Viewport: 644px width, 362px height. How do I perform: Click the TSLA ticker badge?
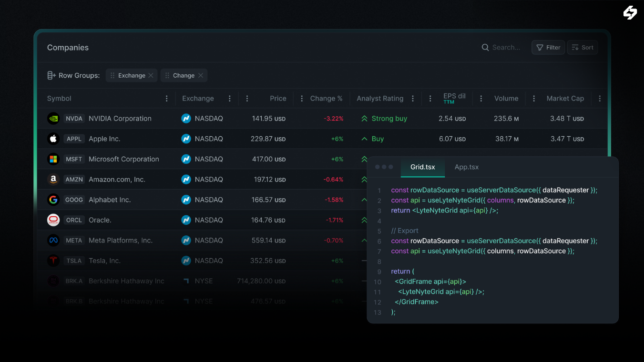pyautogui.click(x=74, y=261)
